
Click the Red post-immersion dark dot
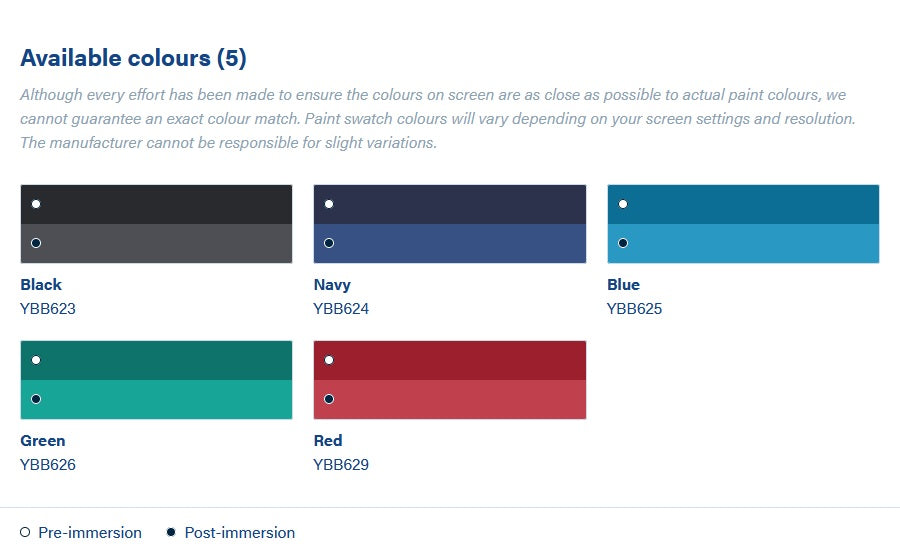coord(329,399)
